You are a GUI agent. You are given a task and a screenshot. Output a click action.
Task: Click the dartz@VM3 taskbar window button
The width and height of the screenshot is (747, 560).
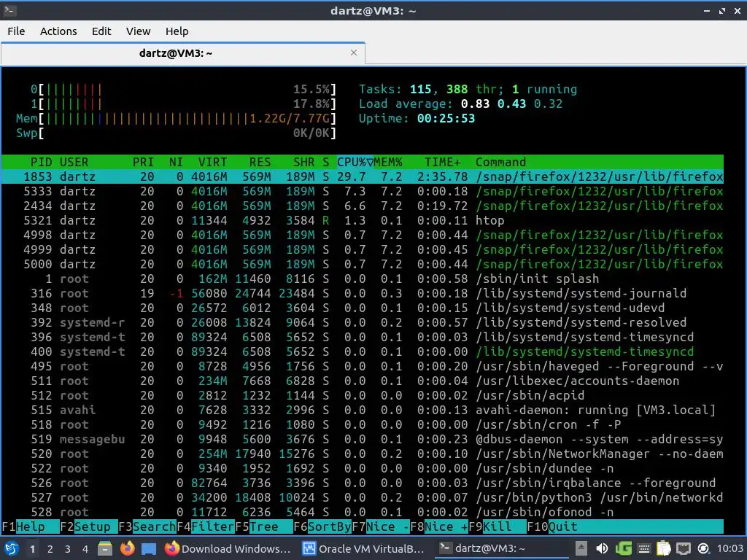(500, 549)
